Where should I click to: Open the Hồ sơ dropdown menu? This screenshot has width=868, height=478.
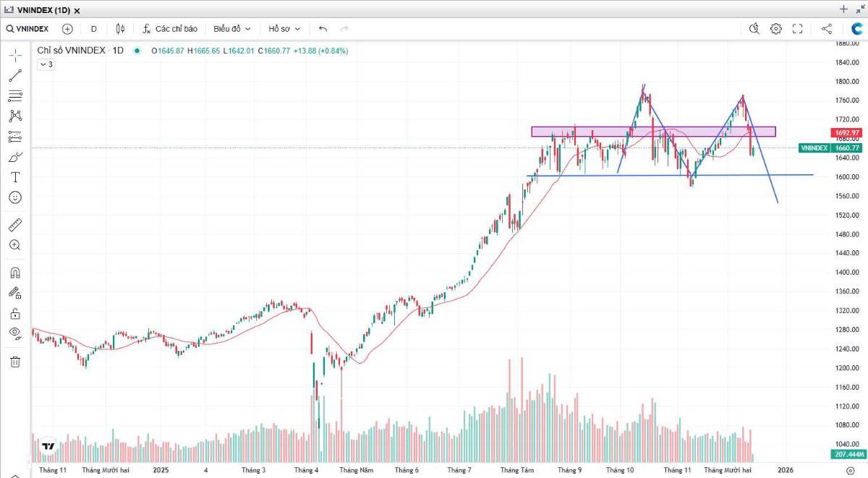pyautogui.click(x=284, y=29)
